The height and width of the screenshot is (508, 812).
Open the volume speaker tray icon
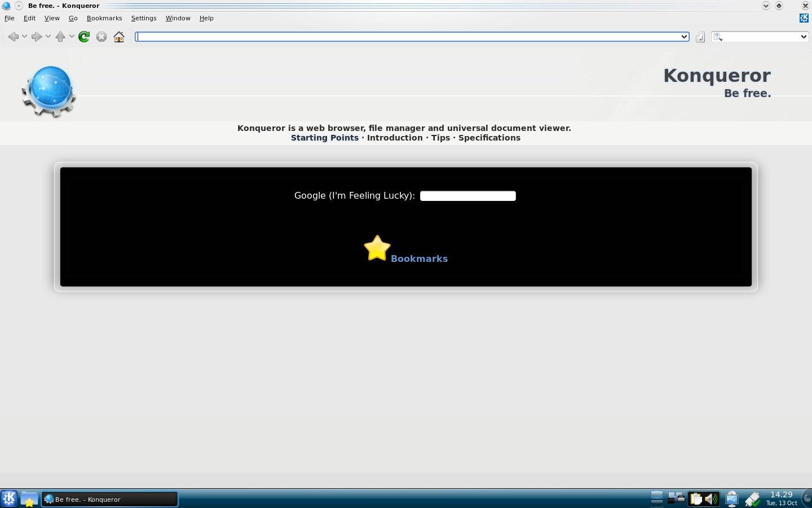point(711,499)
